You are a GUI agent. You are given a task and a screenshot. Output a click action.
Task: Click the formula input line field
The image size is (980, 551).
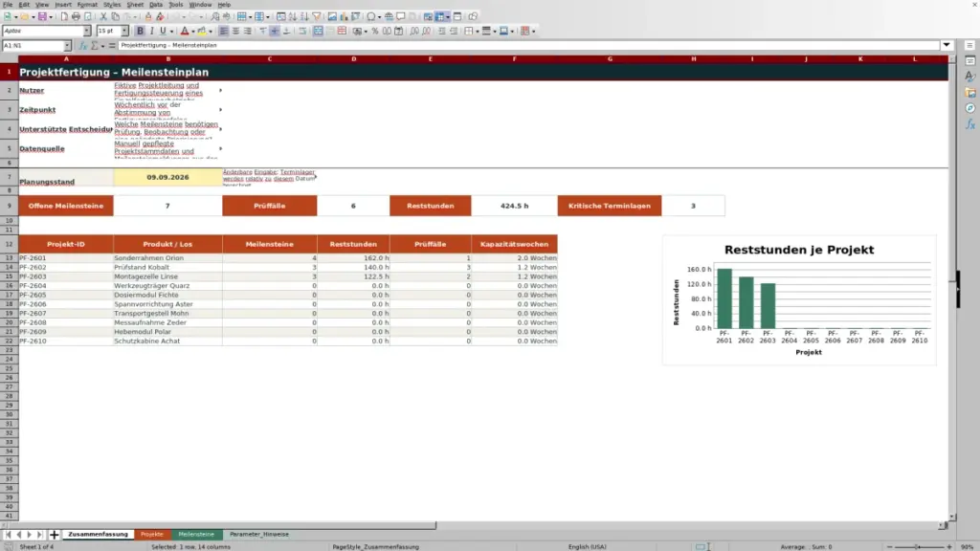(x=528, y=46)
